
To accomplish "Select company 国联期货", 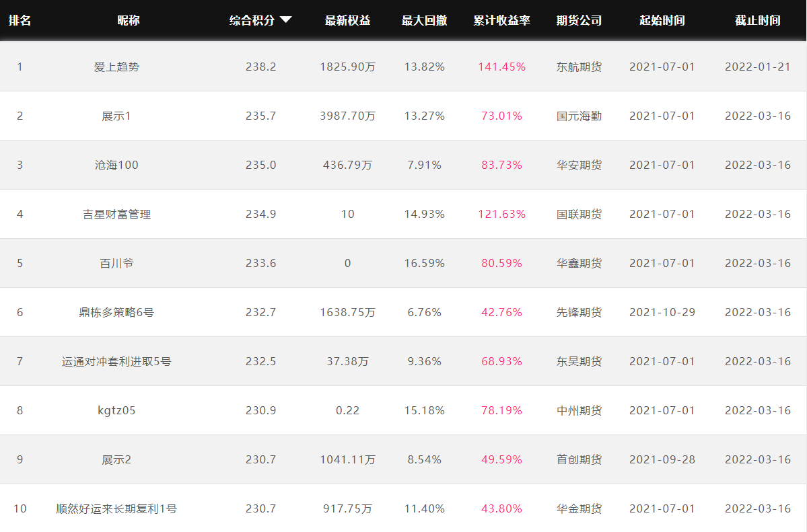I will coord(579,214).
